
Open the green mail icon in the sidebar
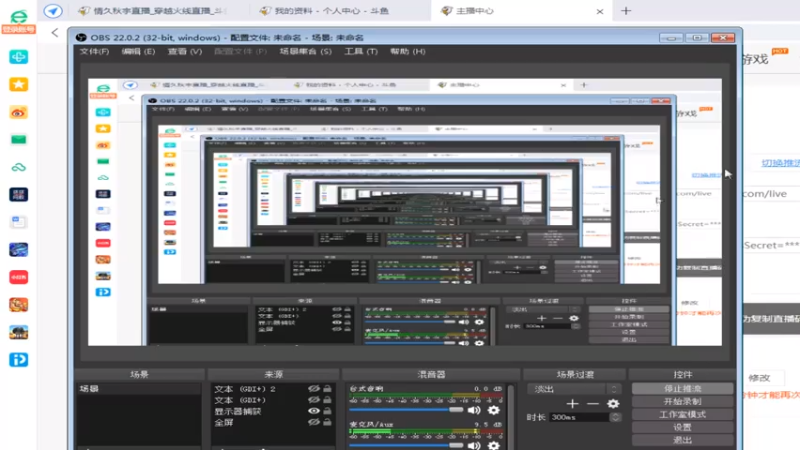[x=18, y=139]
